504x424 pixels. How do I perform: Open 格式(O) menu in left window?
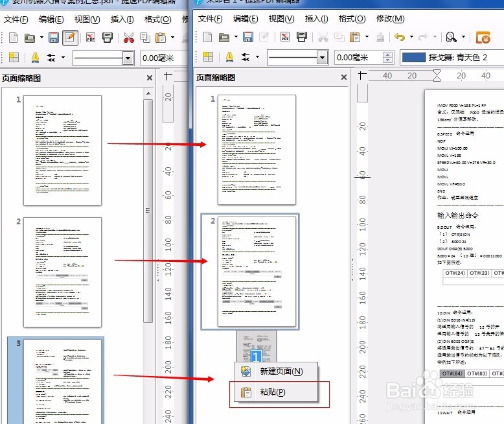(157, 19)
